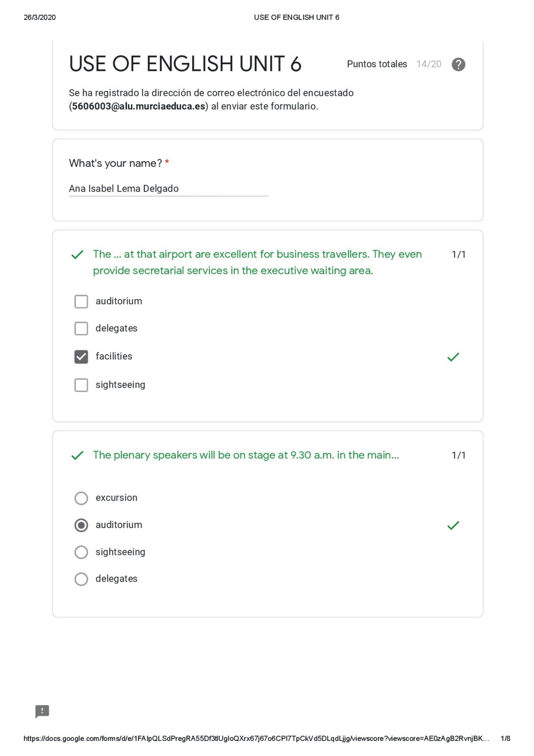Uncheck the facilities checkbox
This screenshot has width=534, height=756.
(81, 357)
